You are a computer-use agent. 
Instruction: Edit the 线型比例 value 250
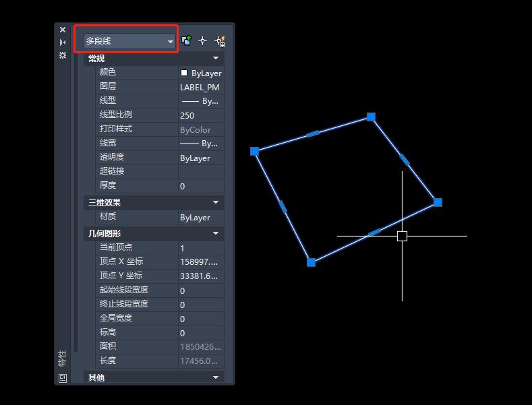(x=201, y=115)
